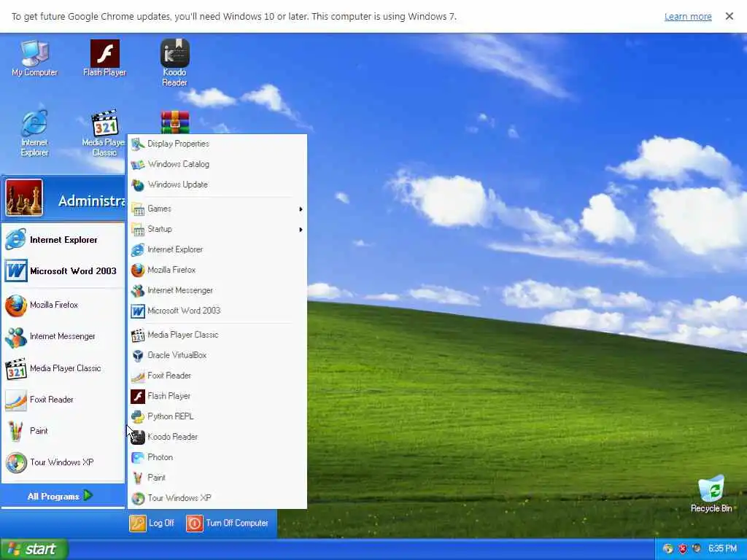This screenshot has width=747, height=560.
Task: Click Tour Windows XP icon in programs list
Action: (x=138, y=499)
